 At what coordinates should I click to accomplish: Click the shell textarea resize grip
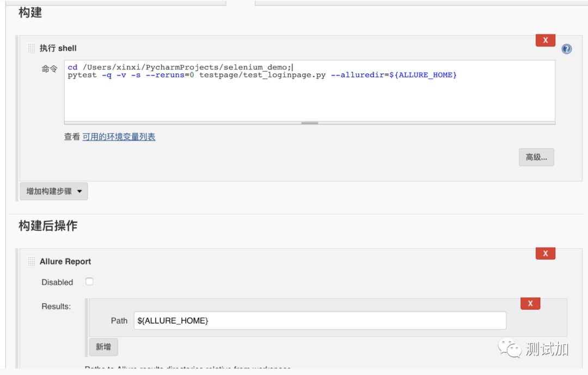pos(309,122)
